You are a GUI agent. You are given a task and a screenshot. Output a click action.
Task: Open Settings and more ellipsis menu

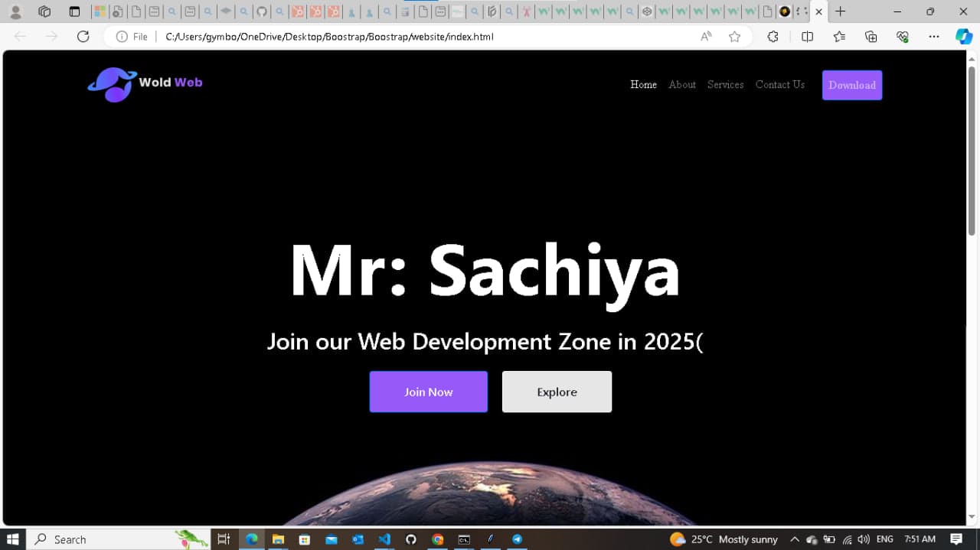(x=933, y=37)
